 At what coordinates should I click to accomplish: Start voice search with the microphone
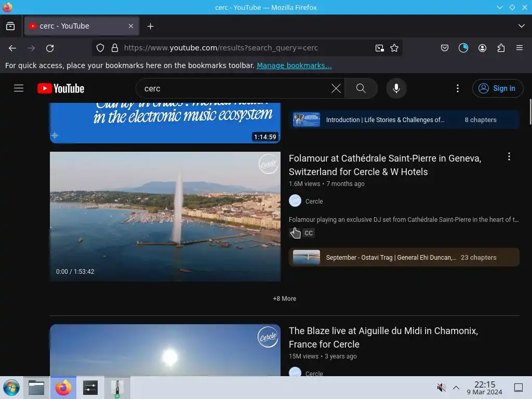pyautogui.click(x=396, y=88)
